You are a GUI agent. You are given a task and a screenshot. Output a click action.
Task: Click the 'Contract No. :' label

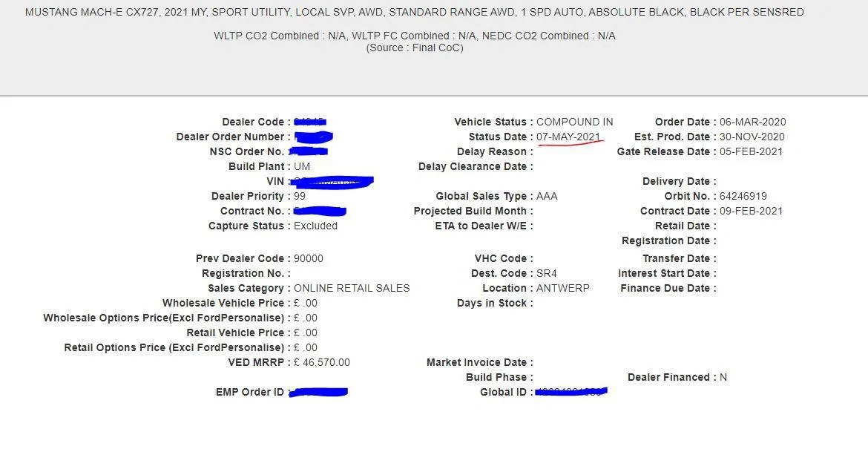pyautogui.click(x=255, y=211)
